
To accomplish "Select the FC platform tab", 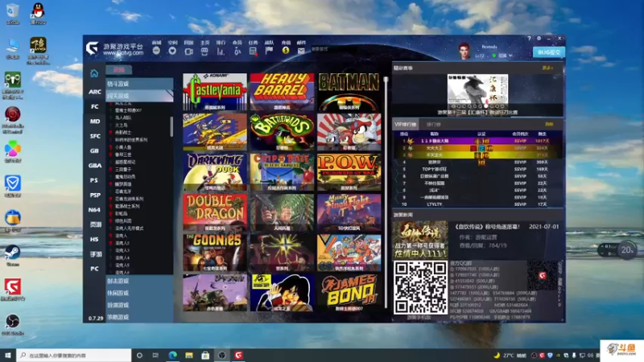I will tap(95, 106).
